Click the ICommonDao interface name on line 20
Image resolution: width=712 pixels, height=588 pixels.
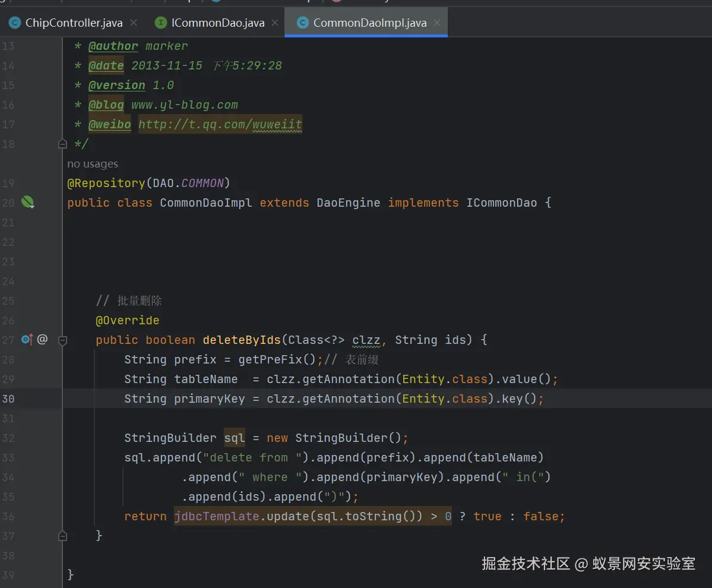tap(502, 203)
